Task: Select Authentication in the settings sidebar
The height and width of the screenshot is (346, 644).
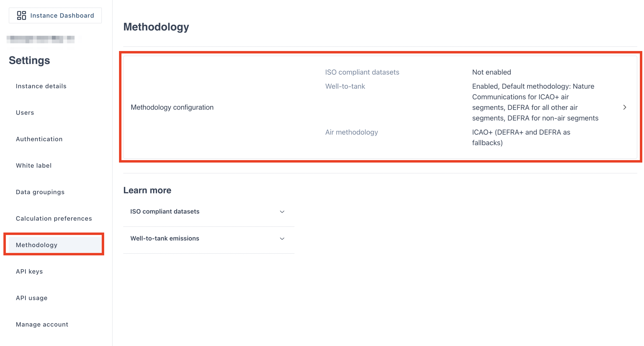Action: (x=39, y=139)
